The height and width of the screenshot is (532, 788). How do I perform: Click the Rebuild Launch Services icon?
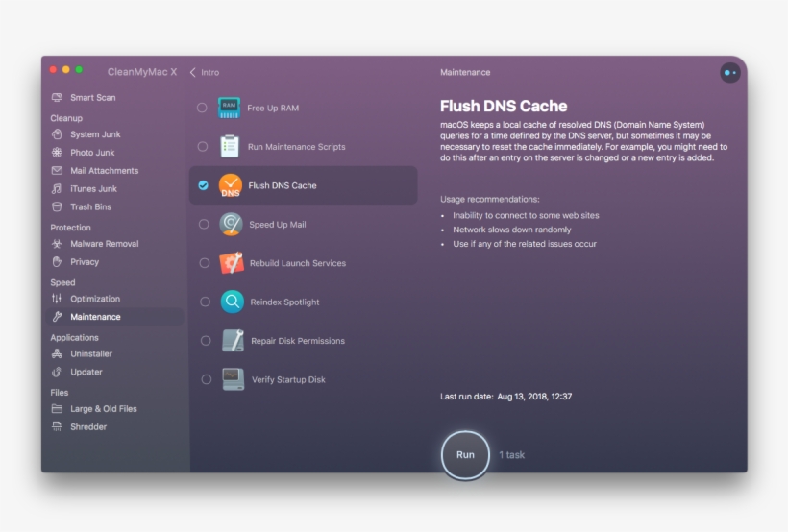point(232,263)
